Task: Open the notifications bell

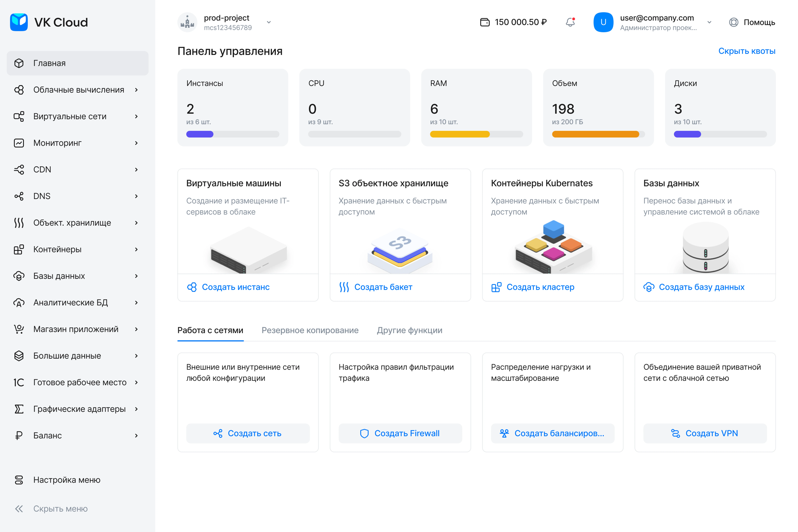Action: (x=570, y=22)
